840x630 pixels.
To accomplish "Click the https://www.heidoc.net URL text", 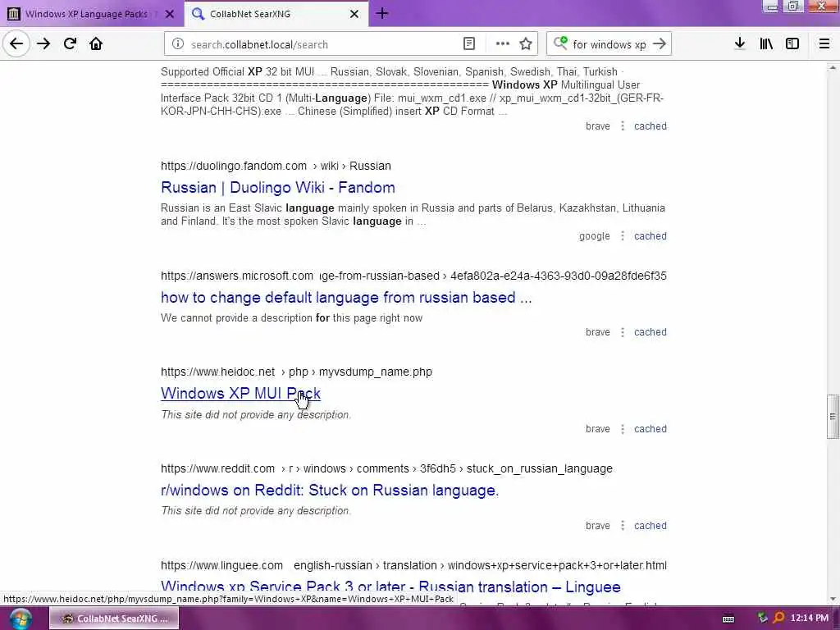I will click(x=217, y=372).
